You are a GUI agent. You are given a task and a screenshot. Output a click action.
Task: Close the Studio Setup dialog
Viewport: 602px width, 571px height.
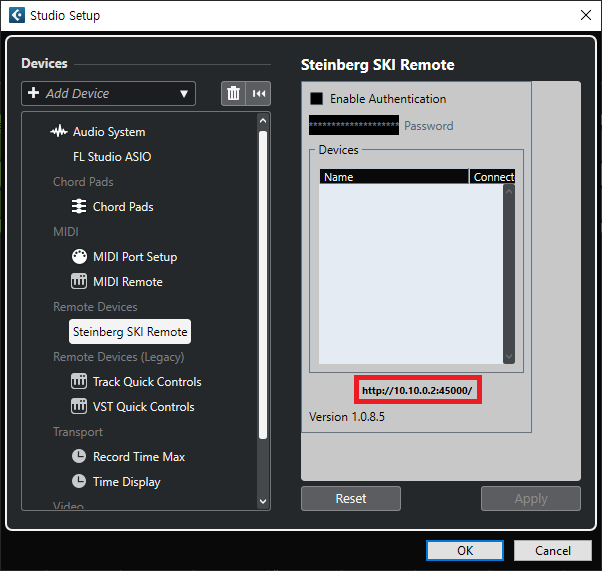coord(586,15)
